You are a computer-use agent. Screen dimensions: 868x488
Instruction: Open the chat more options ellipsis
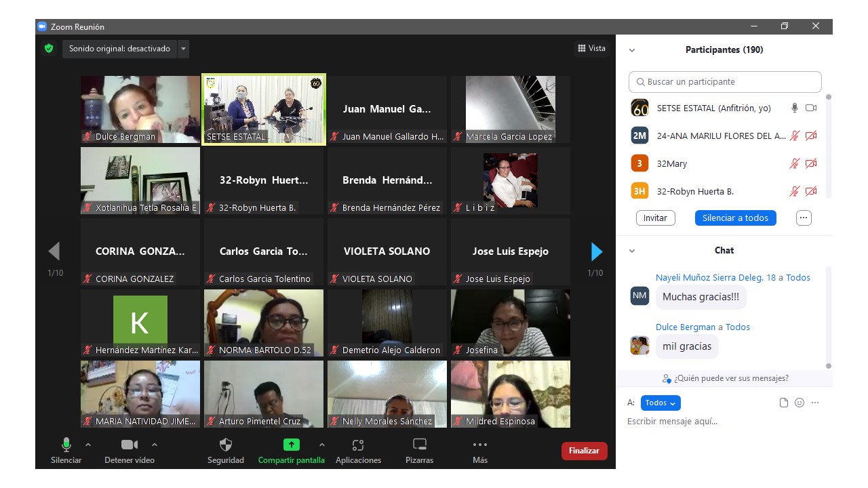point(815,403)
